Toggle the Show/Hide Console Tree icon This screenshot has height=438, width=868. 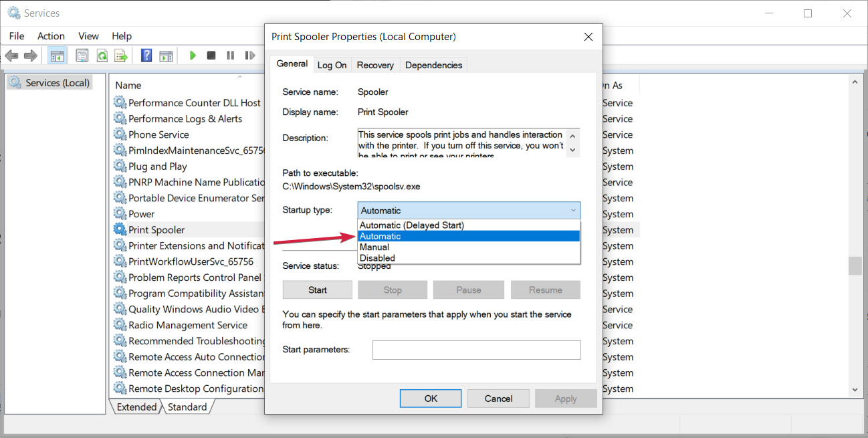click(x=58, y=56)
